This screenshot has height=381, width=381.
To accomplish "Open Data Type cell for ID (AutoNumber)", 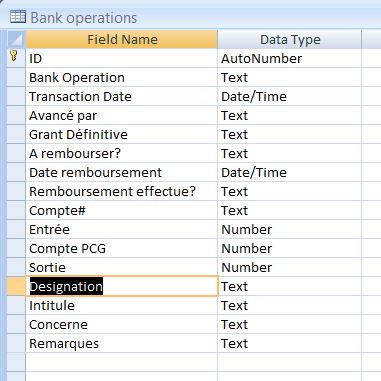I will (x=290, y=58).
